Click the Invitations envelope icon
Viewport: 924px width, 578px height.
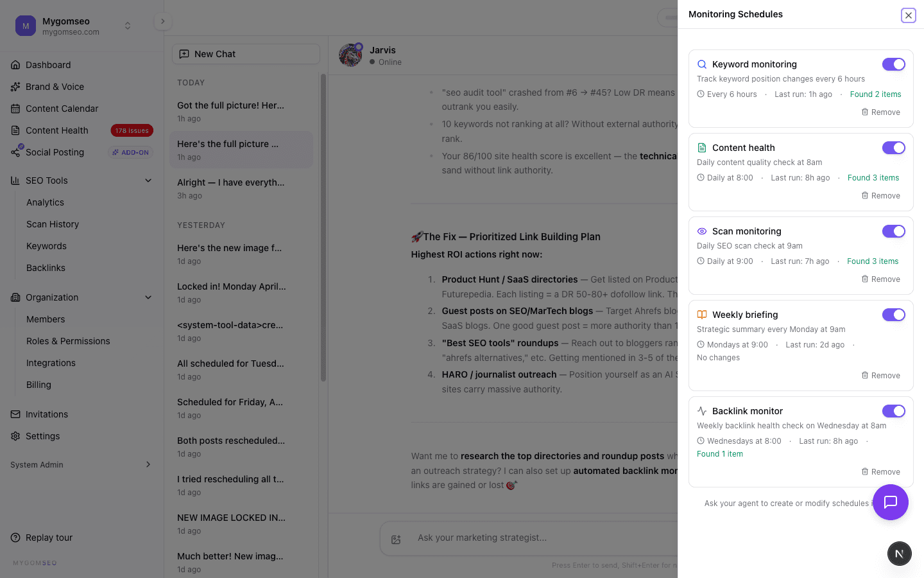point(14,414)
